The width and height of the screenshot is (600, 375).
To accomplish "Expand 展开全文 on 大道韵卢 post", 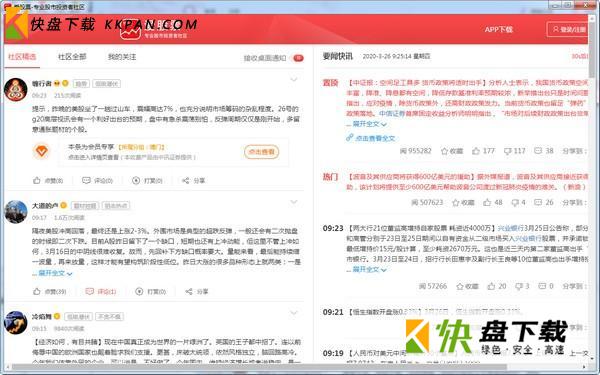I will 55,273.
